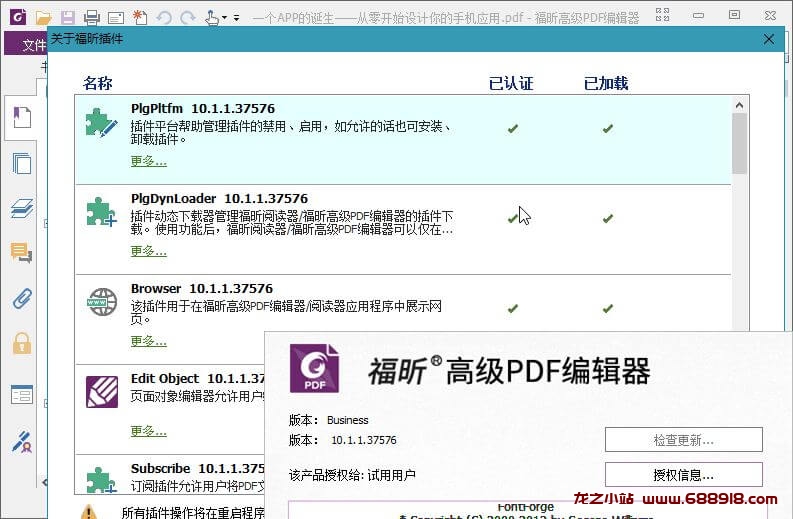Click the warning triangle icon at bottom
The image size is (793, 519).
[89, 511]
